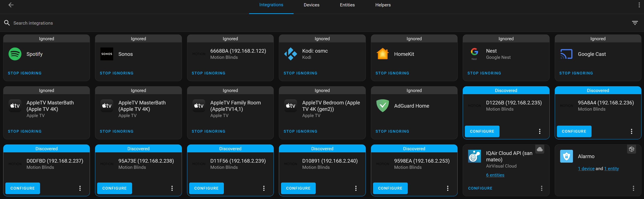The image size is (644, 199).
Task: Configure the IQAir Cloud API integration
Action: pos(480,189)
